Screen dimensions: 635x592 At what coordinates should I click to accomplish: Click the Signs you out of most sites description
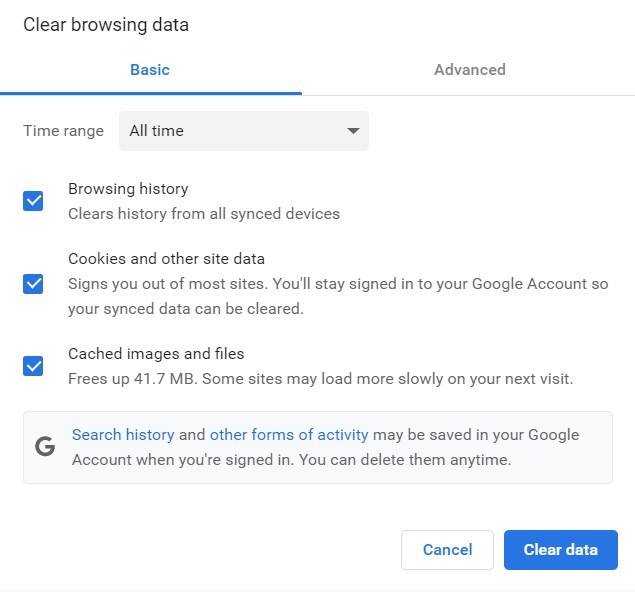[x=338, y=296]
